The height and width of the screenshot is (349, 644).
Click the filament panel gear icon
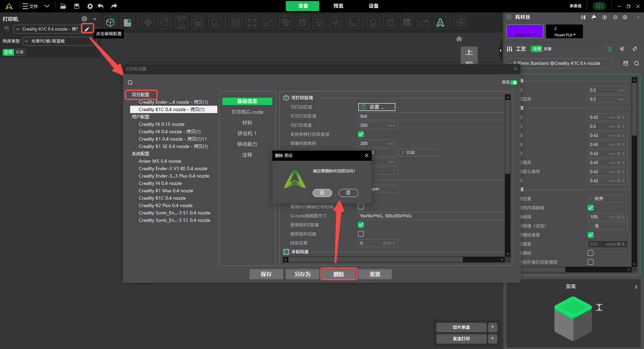(625, 17)
